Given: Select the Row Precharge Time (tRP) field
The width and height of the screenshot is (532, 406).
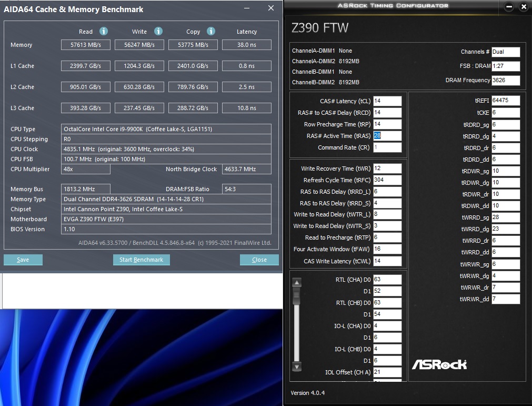Looking at the screenshot, I should coord(387,124).
